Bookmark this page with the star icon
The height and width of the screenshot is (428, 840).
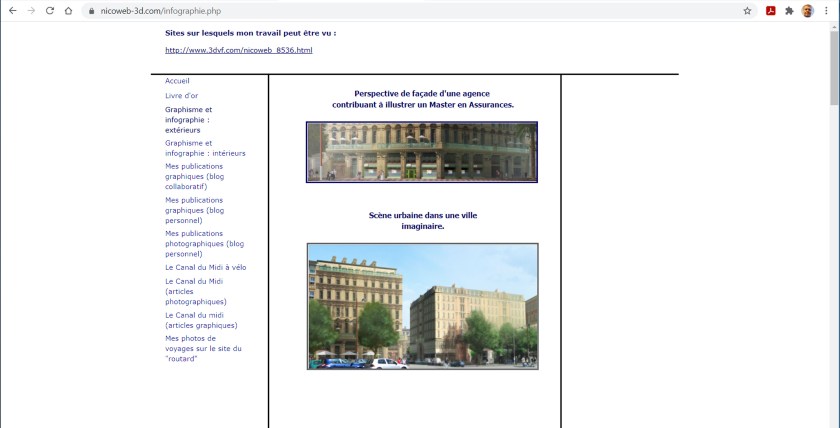point(747,11)
